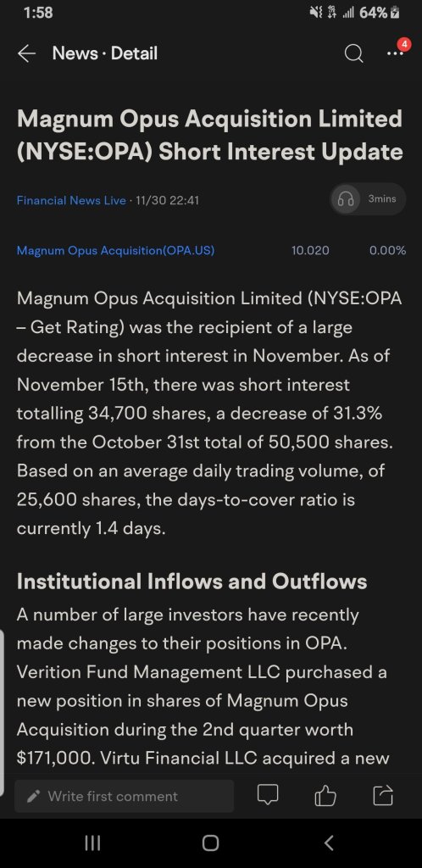Tap the pencil icon in comment box

point(34,797)
